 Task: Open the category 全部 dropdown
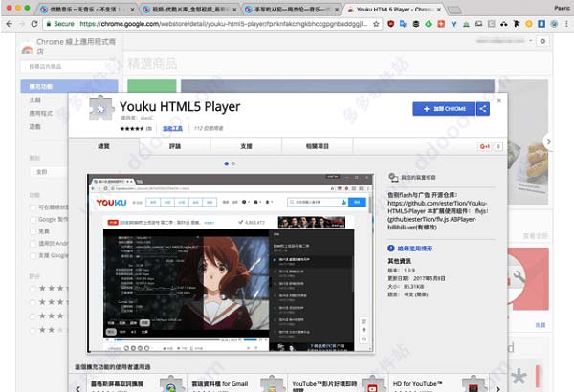tap(49, 172)
